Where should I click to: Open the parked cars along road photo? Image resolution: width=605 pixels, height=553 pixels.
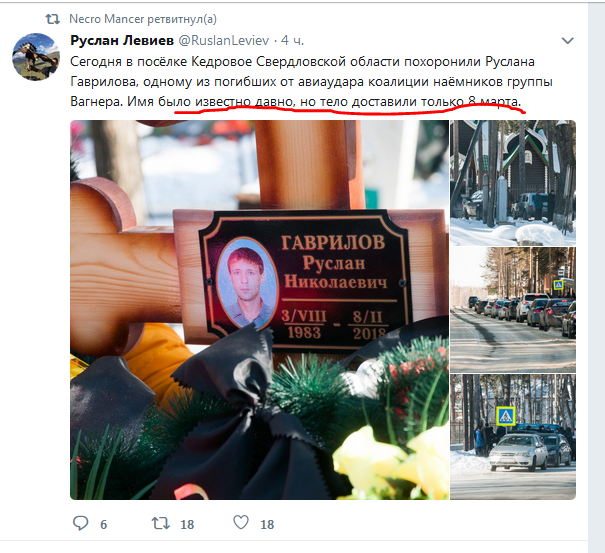pyautogui.click(x=513, y=310)
